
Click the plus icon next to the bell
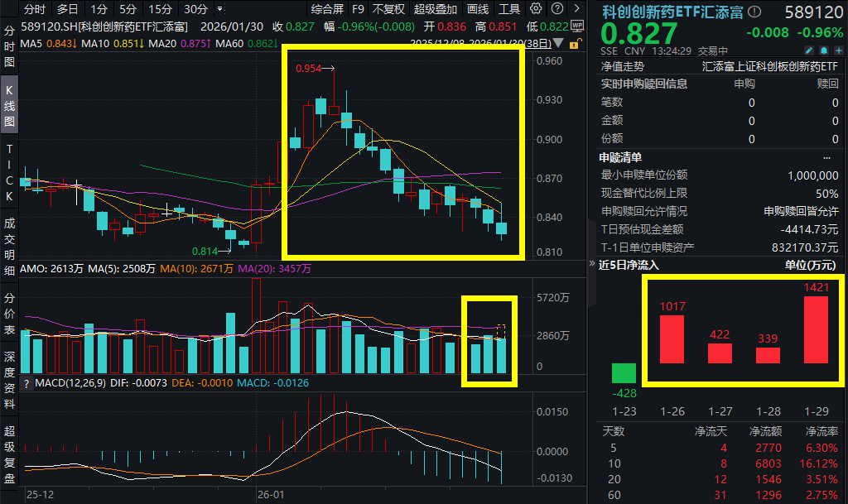coord(839,50)
